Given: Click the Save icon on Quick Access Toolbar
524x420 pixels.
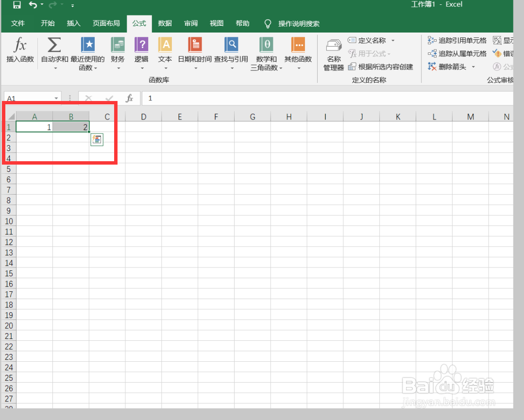Looking at the screenshot, I should coord(17,4).
